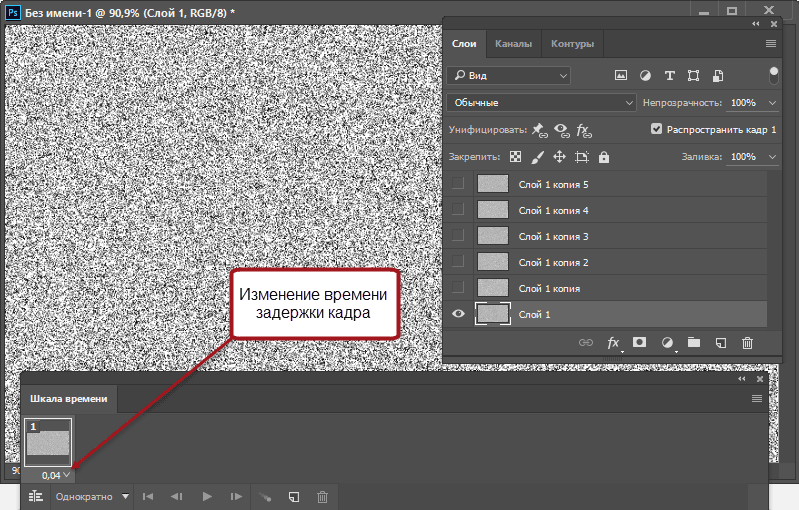This screenshot has height=510, width=799.
Task: Delete layer using Layers trash icon
Action: click(747, 343)
